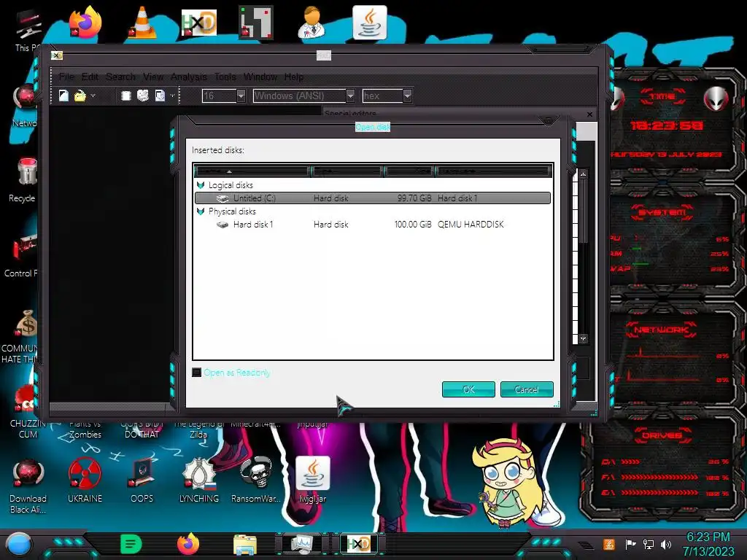Select the Hard disk 1 physical disk row
Viewport: 747px width, 560px height.
click(x=373, y=225)
